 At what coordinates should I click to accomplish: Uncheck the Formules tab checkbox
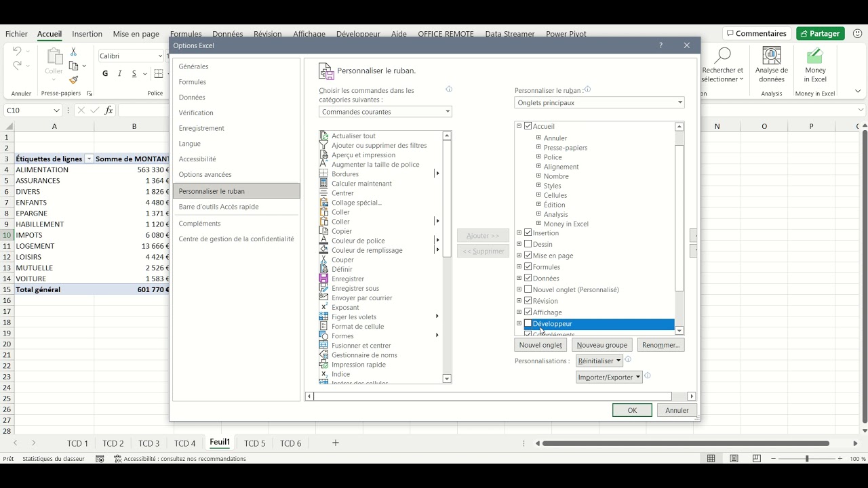click(x=528, y=266)
